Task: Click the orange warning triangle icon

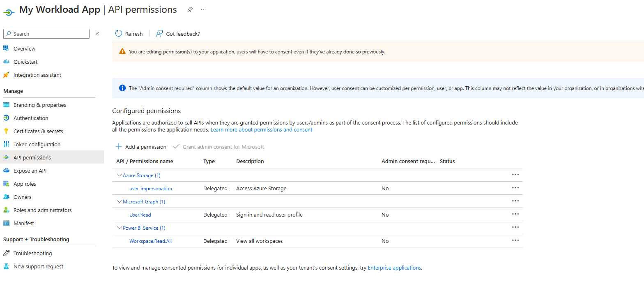Action: tap(122, 51)
